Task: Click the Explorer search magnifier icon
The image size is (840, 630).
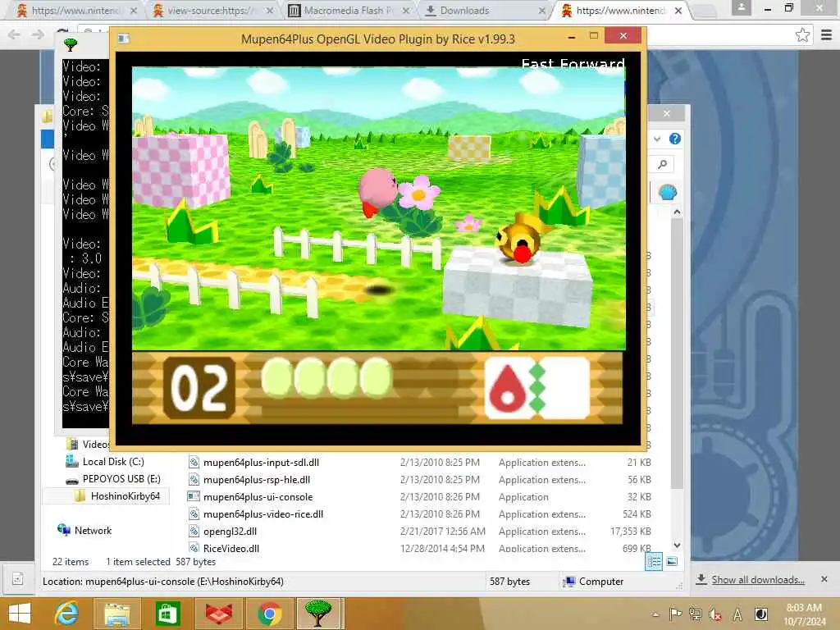Action: 663,164
